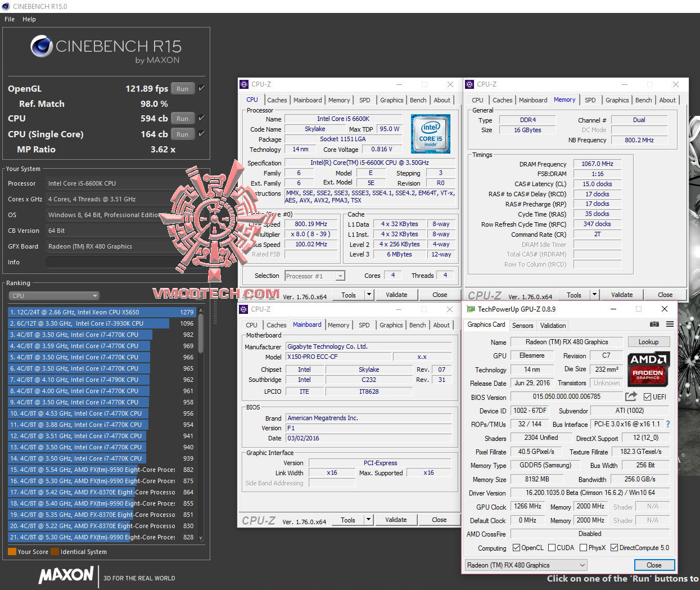
Task: Click the MAXON logo at bottom
Action: pyautogui.click(x=66, y=575)
